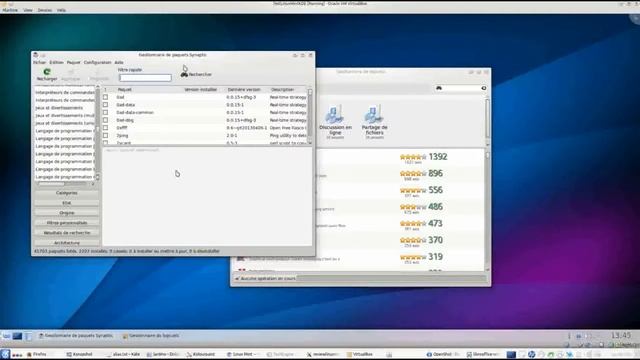Tick the checkbox for package 0xFFFF
This screenshot has width=640, height=360.
point(105,128)
